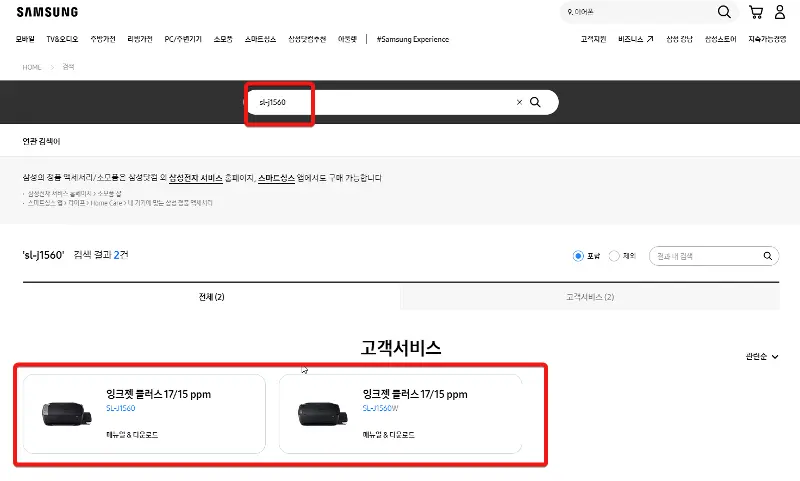This screenshot has height=481, width=800.
Task: Clear the sl-j1560 search text with X
Action: (x=519, y=102)
